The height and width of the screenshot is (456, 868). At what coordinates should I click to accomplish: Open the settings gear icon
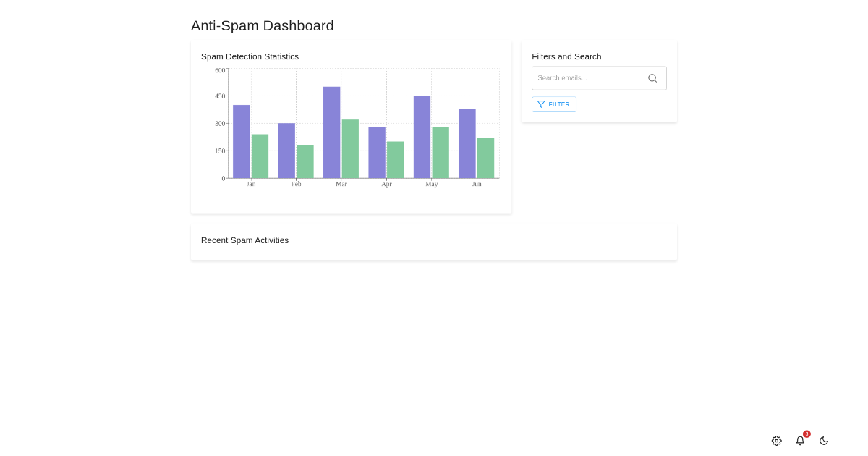pyautogui.click(x=776, y=441)
